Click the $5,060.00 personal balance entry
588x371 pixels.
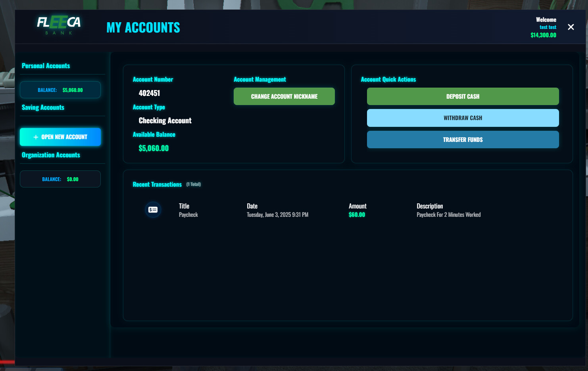coord(60,90)
